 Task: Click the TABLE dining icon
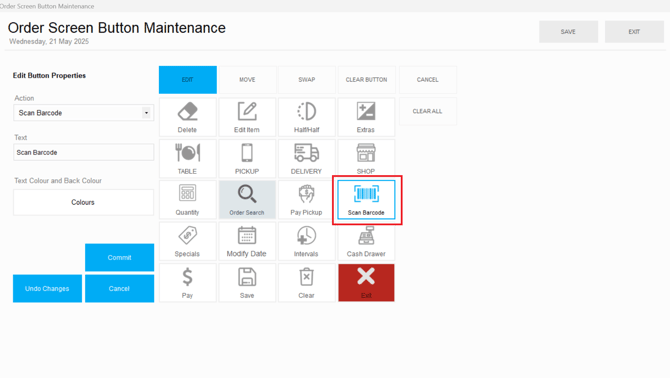188,158
